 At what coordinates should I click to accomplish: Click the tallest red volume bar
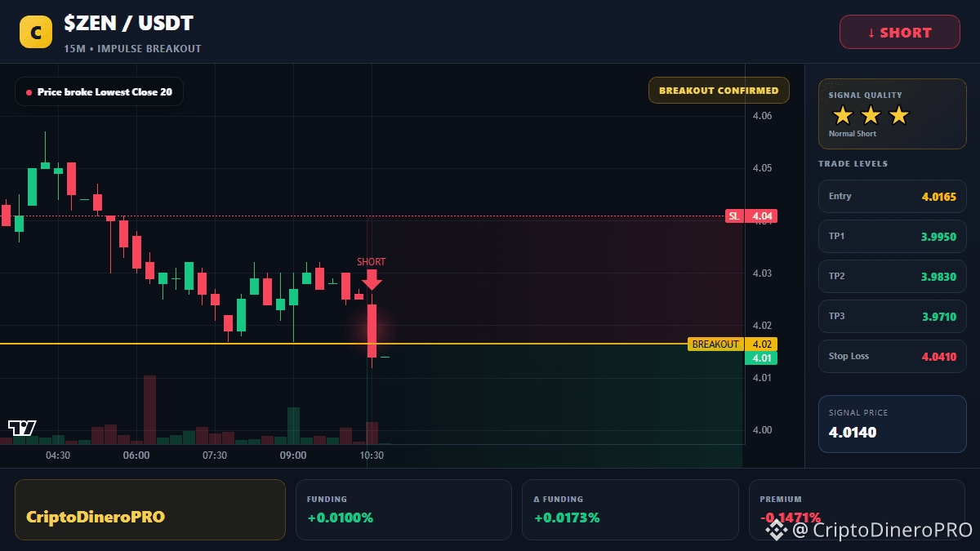(149, 410)
